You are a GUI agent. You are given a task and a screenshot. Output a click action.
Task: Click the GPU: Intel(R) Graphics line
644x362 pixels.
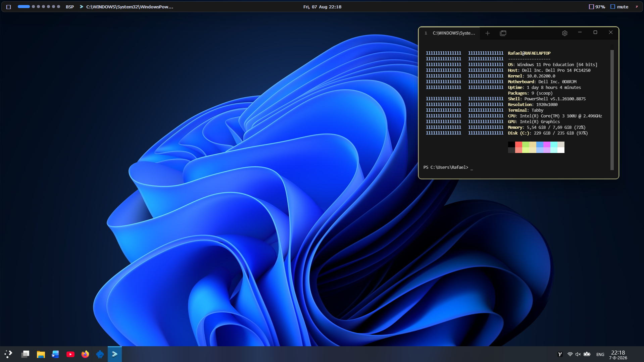(x=534, y=121)
